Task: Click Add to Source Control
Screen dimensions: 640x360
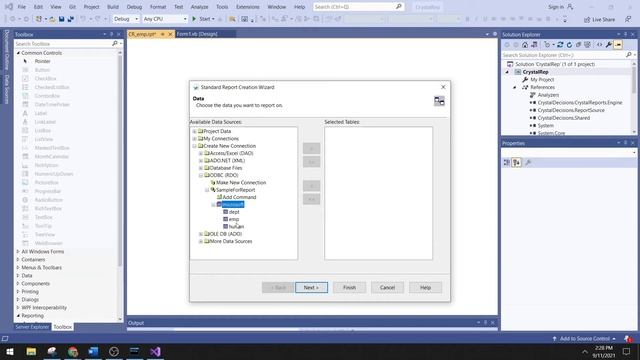Action: click(x=584, y=339)
